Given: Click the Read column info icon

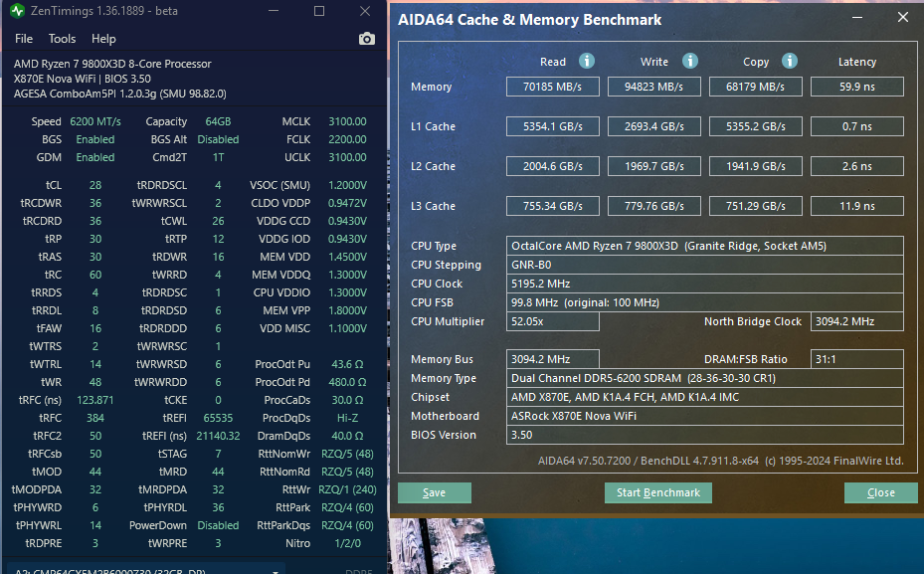Looking at the screenshot, I should point(587,62).
